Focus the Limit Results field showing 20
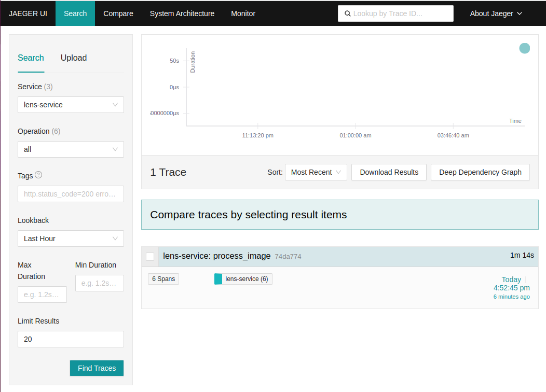Screen dimensions: 546x392 coord(71,339)
